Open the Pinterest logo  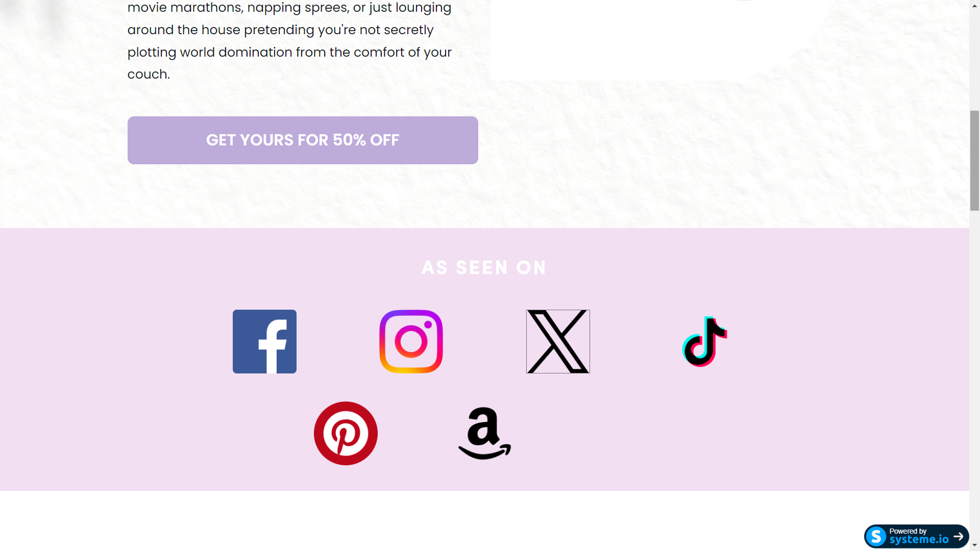(346, 433)
